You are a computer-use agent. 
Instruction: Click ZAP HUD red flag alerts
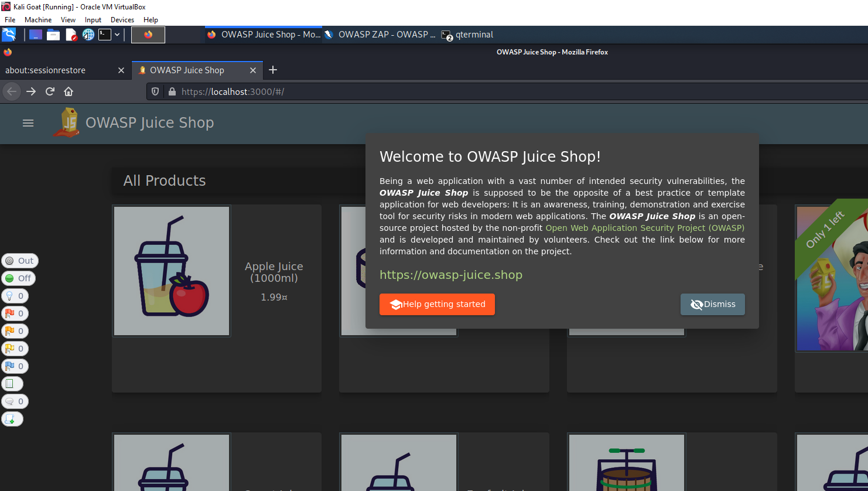15,313
